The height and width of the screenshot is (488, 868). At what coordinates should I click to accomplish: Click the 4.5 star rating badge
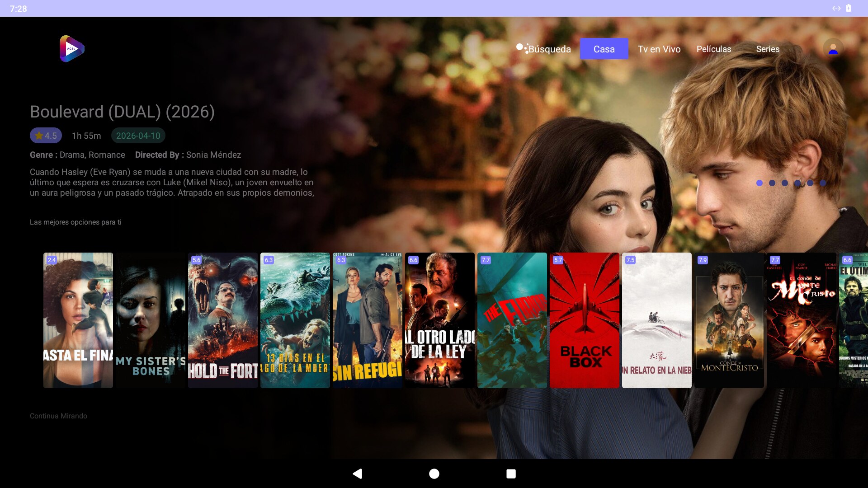(46, 136)
